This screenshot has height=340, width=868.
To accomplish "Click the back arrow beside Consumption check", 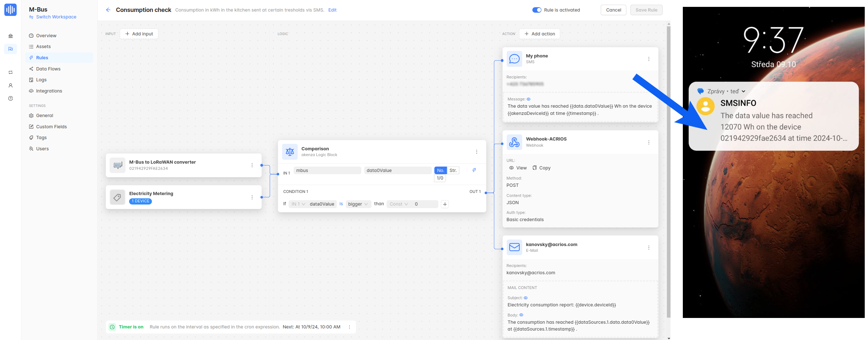I will coord(108,10).
